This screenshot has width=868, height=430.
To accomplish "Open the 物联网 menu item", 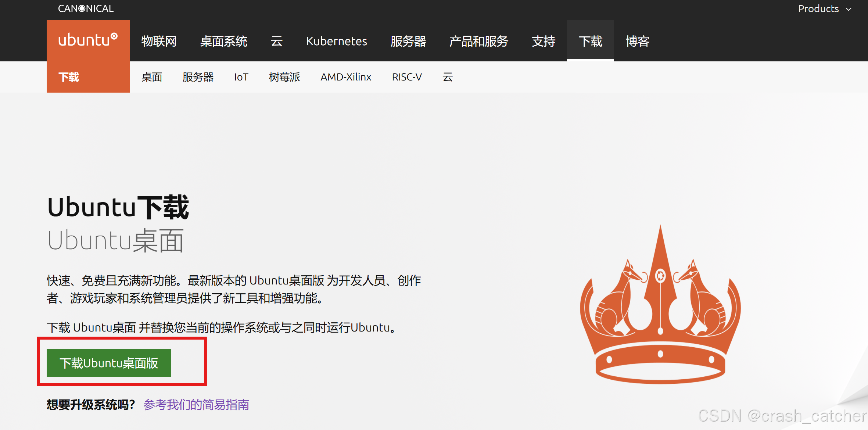I will 159,41.
